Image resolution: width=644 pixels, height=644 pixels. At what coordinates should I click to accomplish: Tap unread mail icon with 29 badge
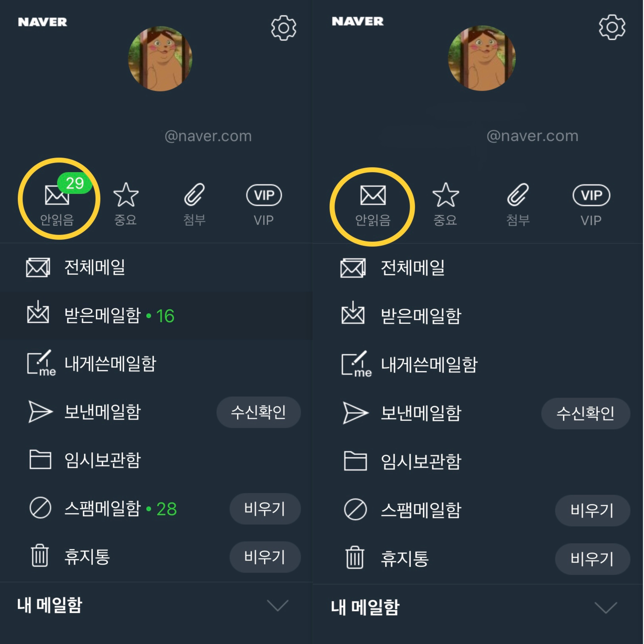[57, 195]
